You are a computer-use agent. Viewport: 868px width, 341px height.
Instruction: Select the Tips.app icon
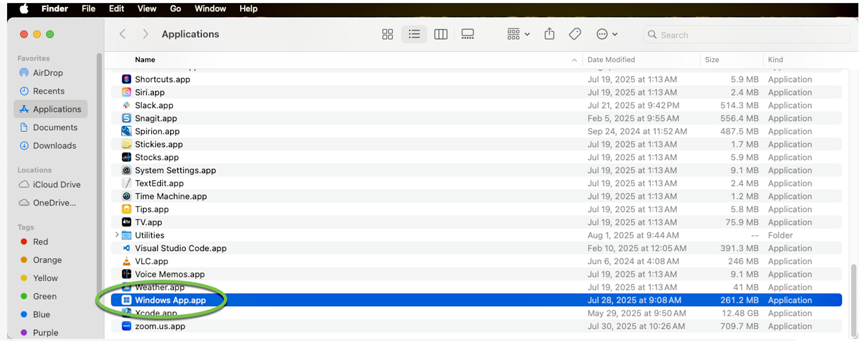click(x=126, y=209)
